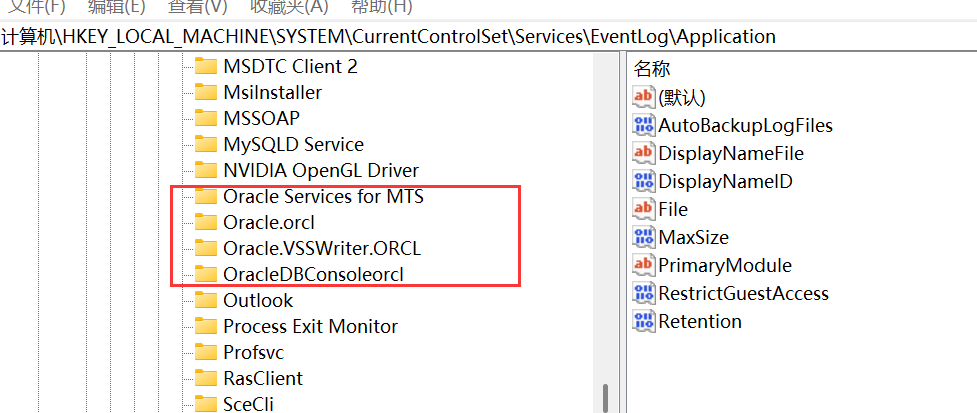The image size is (977, 413).
Task: Click the binary icon beside RestrictGuestAccess
Action: pyautogui.click(x=644, y=293)
